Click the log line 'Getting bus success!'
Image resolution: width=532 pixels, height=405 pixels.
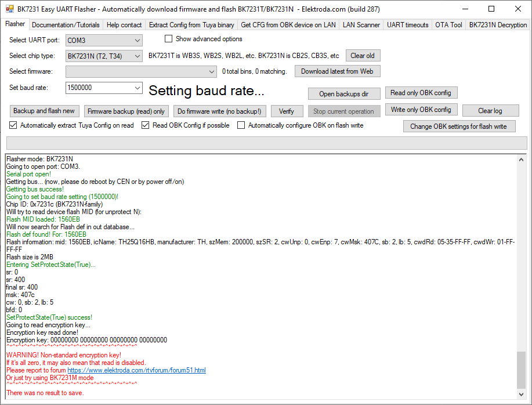click(x=35, y=189)
